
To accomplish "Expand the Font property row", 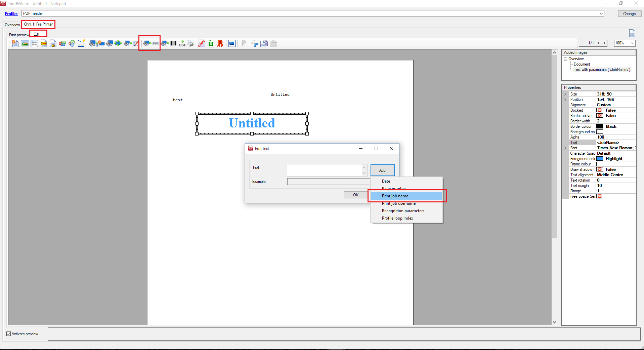I will coord(565,148).
